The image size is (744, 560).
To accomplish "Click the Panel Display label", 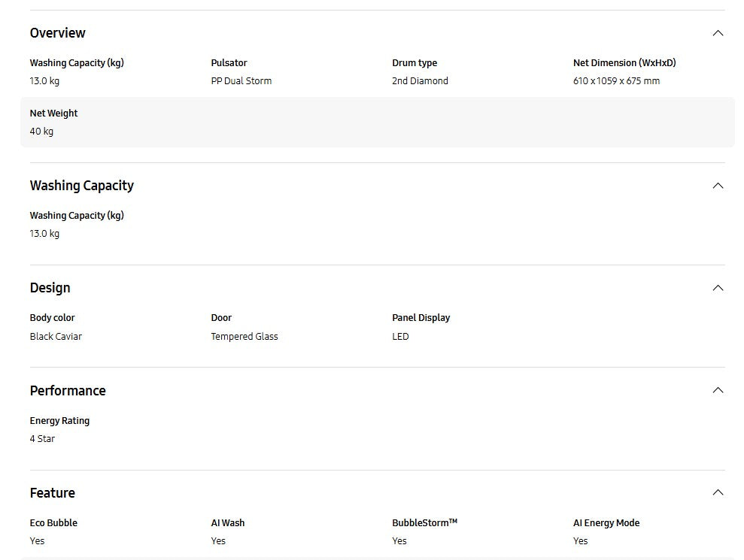I will click(x=421, y=318).
